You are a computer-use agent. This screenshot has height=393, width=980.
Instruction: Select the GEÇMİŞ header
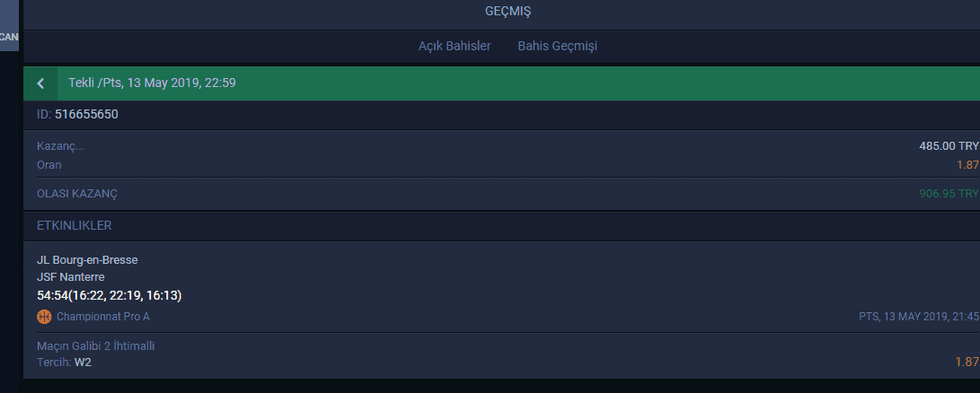pos(508,12)
